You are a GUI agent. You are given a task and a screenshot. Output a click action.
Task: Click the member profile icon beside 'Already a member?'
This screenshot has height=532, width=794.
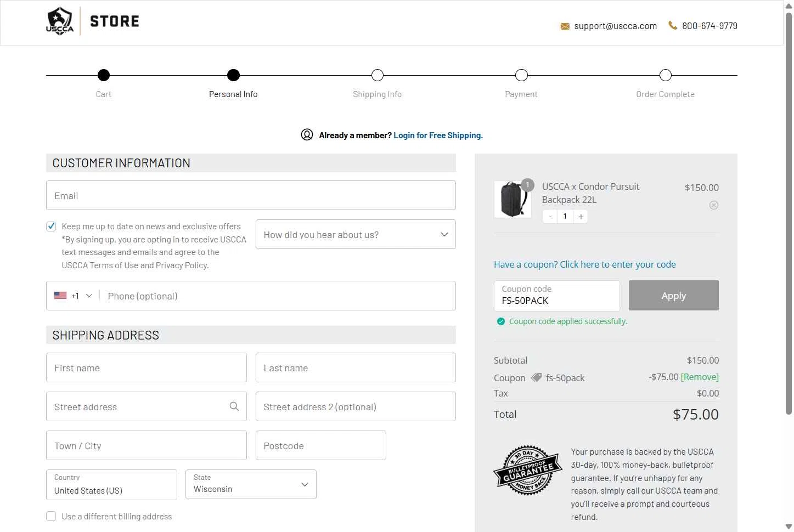(307, 135)
